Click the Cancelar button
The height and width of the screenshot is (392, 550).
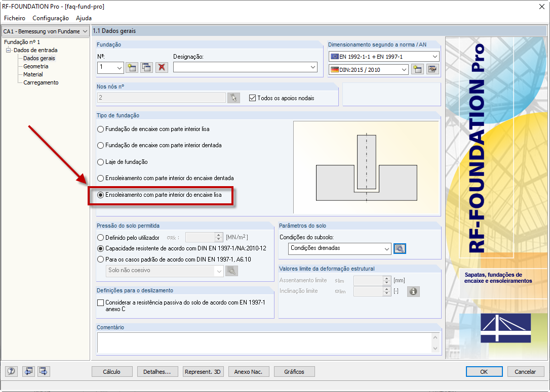(x=526, y=372)
